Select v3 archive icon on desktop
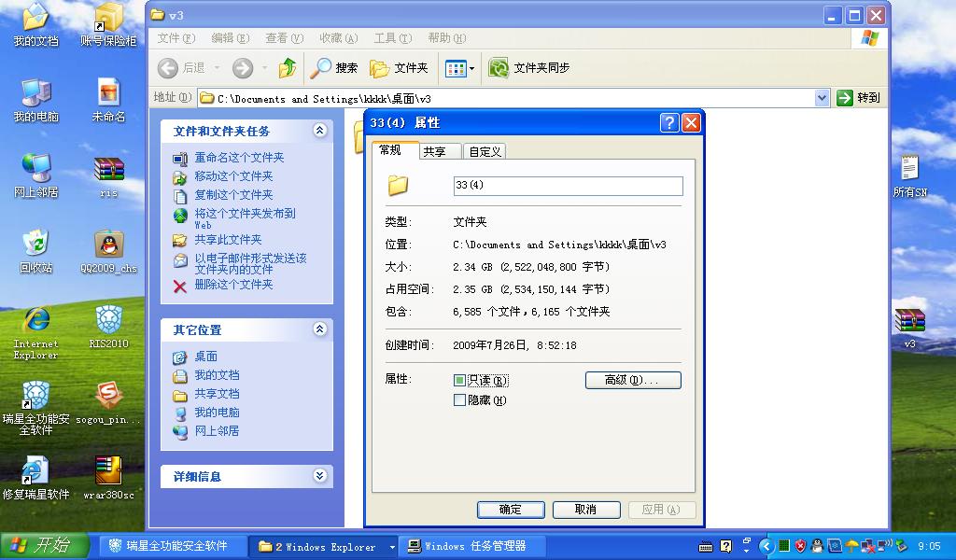The width and height of the screenshot is (956, 560). point(909,328)
